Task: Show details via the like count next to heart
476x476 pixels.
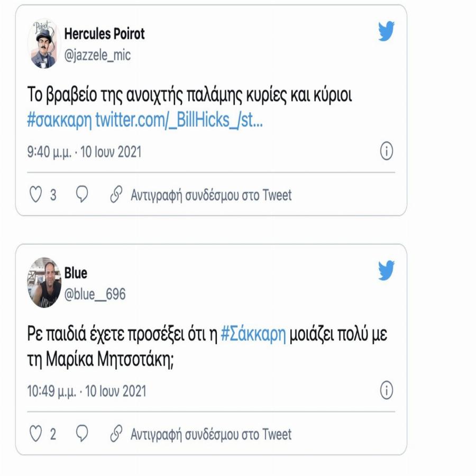Action: [x=52, y=194]
